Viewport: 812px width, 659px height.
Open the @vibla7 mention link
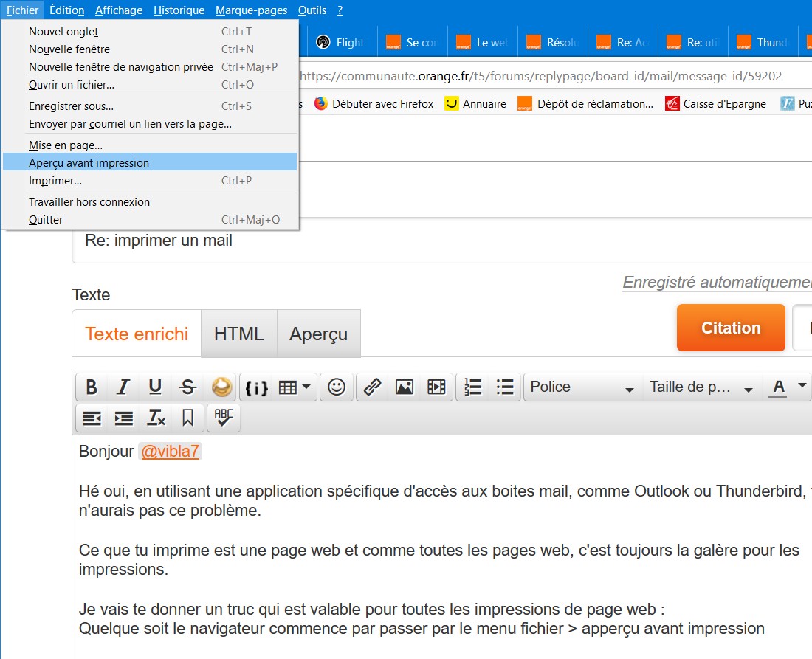pyautogui.click(x=170, y=452)
